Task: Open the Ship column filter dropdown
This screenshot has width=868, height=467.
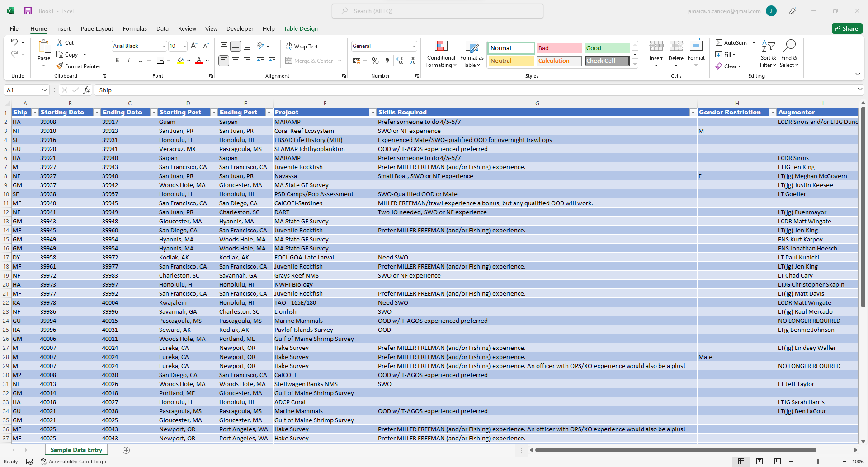Action: click(x=35, y=112)
